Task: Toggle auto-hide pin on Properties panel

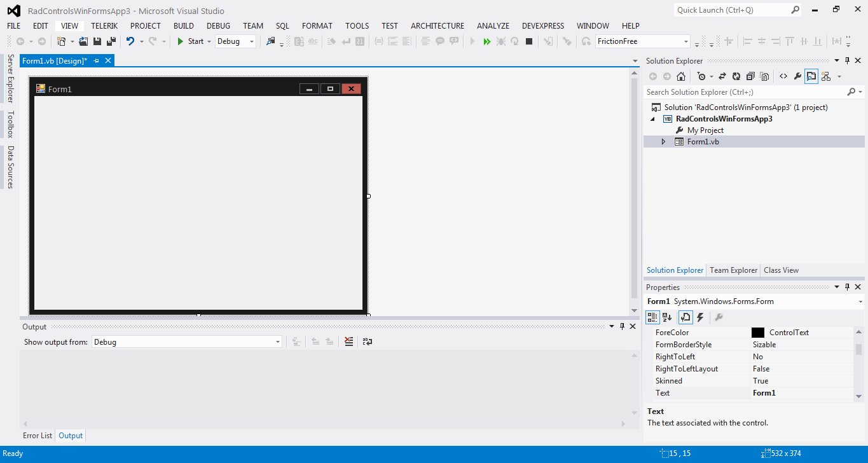Action: [x=847, y=287]
